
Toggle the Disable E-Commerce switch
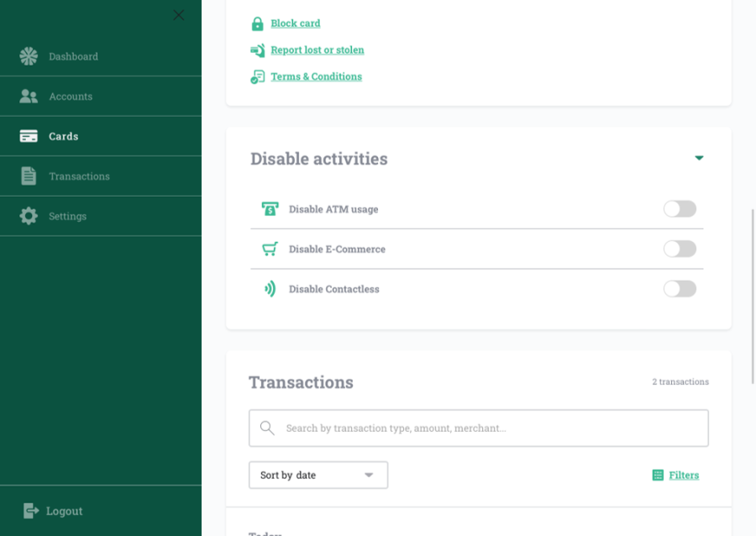point(680,249)
